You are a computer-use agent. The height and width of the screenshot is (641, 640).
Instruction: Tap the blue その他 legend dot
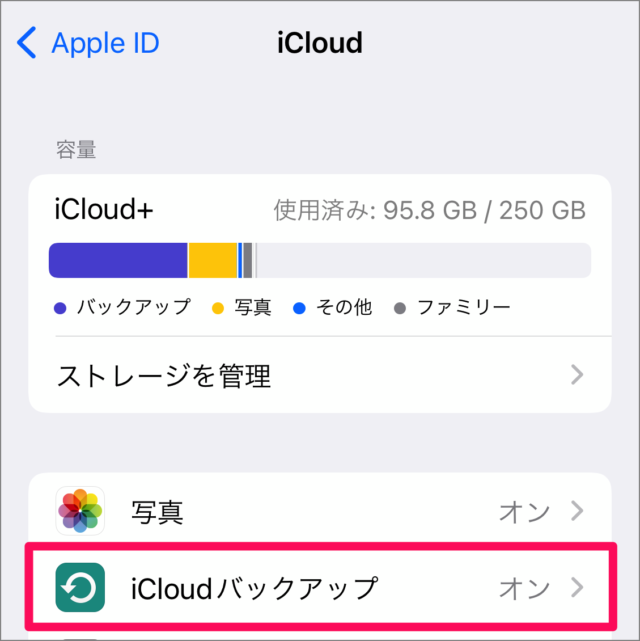[x=299, y=308]
